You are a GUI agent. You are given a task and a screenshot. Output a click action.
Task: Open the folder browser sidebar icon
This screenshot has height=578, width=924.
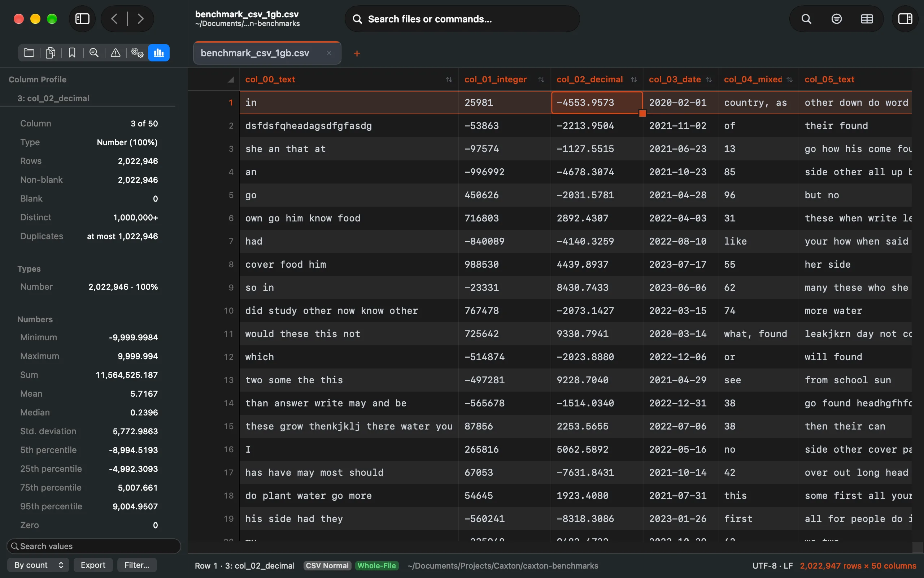29,53
